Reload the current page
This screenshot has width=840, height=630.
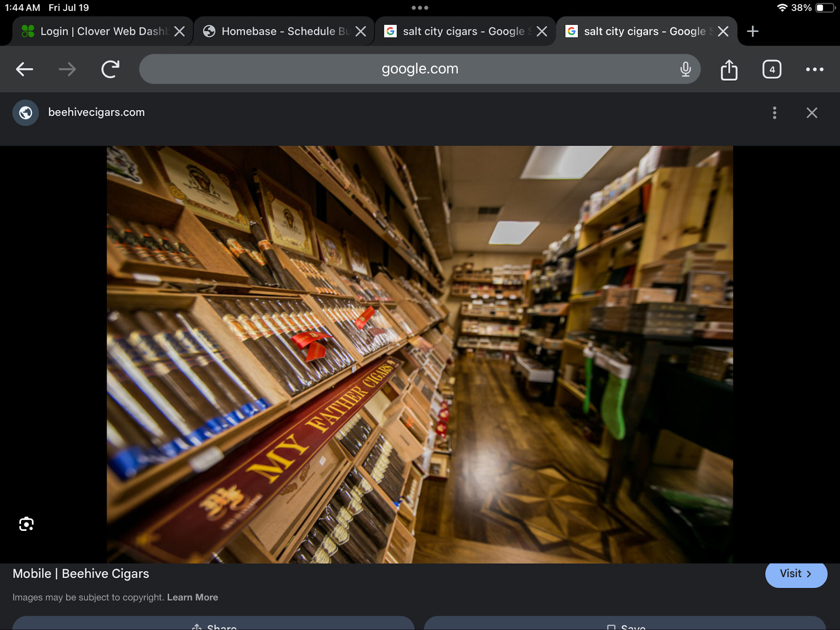pyautogui.click(x=110, y=69)
